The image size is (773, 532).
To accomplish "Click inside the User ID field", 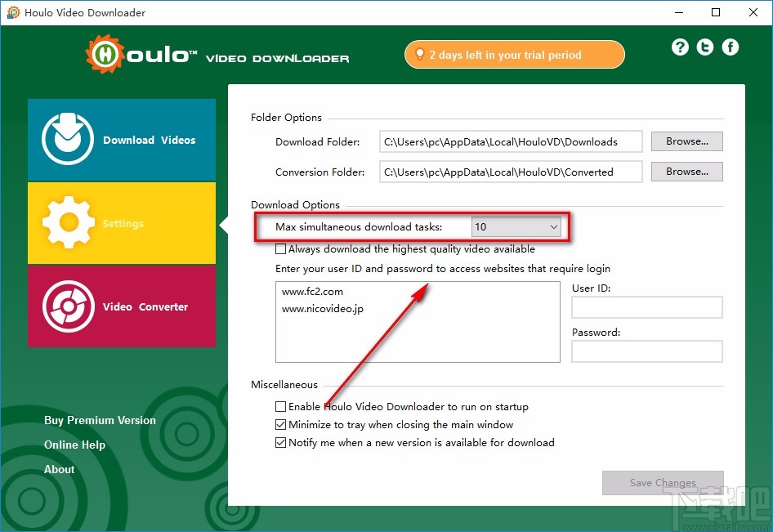I will pos(646,307).
